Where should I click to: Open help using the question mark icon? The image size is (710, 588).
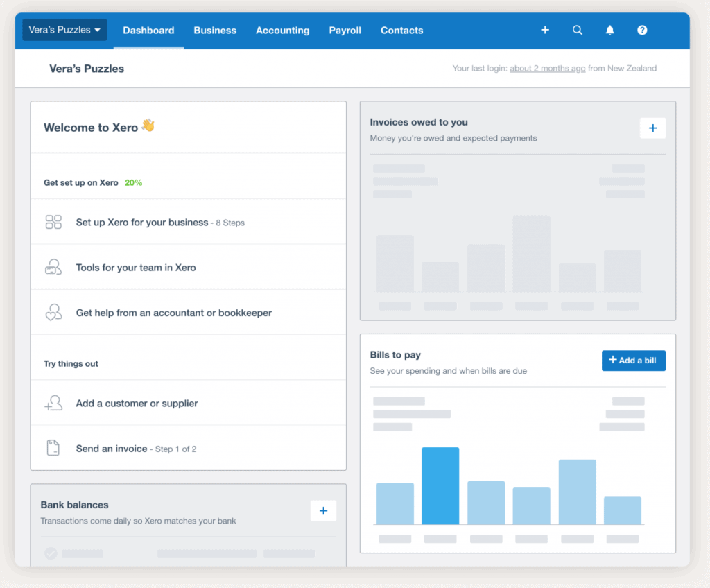coord(641,30)
